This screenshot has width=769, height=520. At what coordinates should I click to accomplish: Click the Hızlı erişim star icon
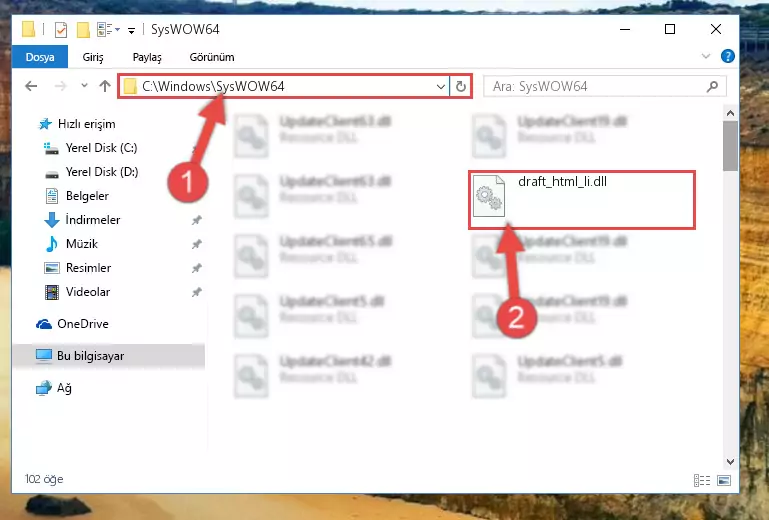(x=45, y=124)
